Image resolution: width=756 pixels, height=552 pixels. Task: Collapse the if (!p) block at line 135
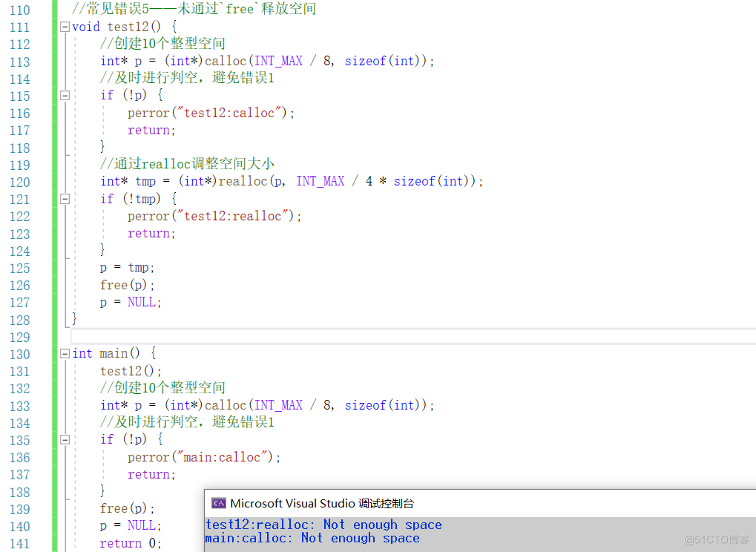click(x=65, y=440)
